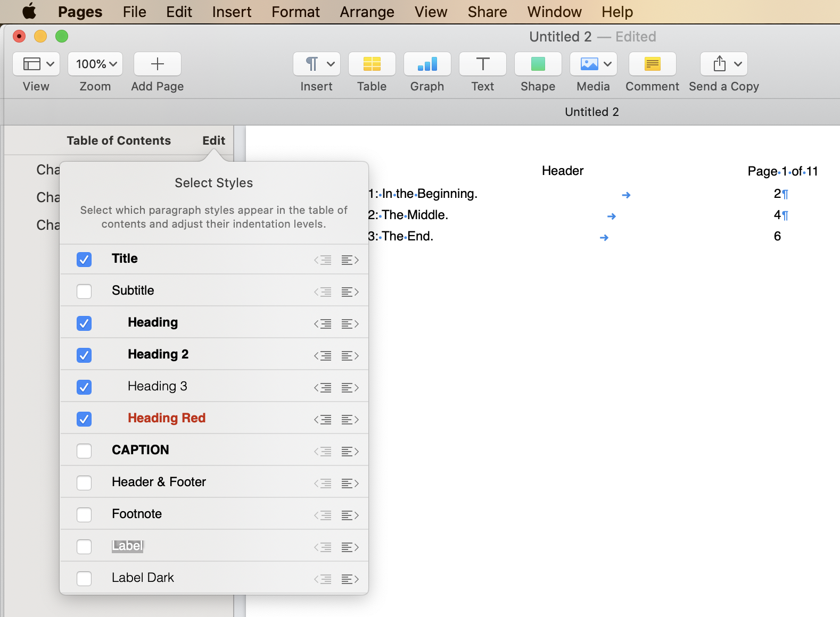Open the Format menu
The height and width of the screenshot is (617, 840).
pyautogui.click(x=295, y=12)
